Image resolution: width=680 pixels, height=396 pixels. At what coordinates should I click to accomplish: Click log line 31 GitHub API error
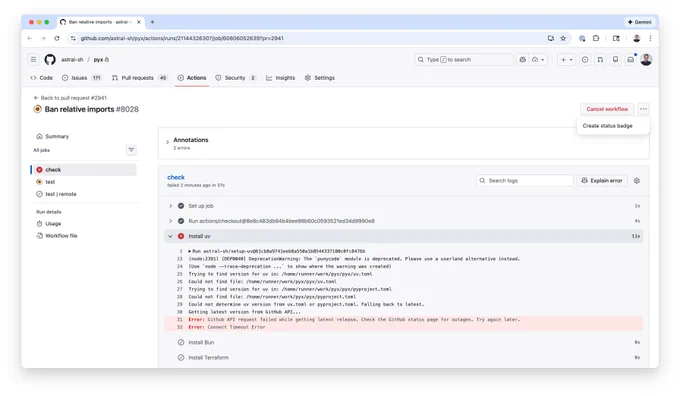(403, 320)
